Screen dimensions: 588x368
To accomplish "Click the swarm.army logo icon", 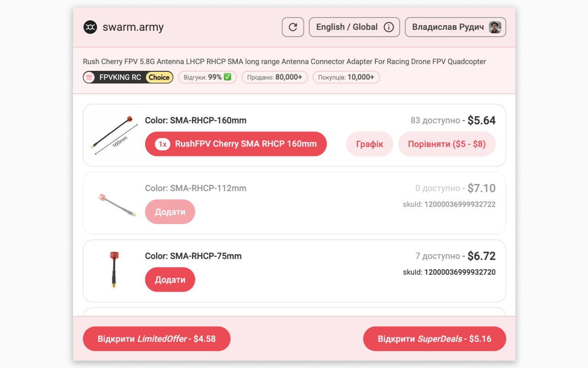I will pyautogui.click(x=90, y=27).
